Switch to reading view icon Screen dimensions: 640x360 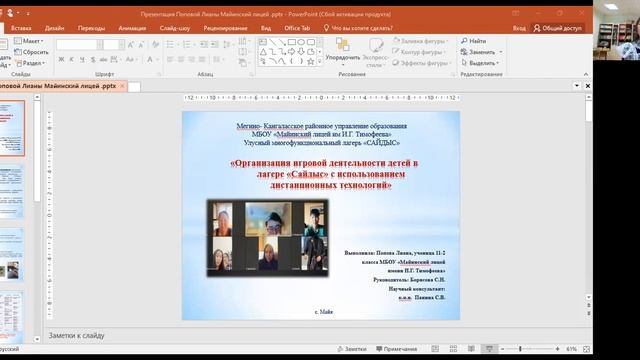pos(471,349)
